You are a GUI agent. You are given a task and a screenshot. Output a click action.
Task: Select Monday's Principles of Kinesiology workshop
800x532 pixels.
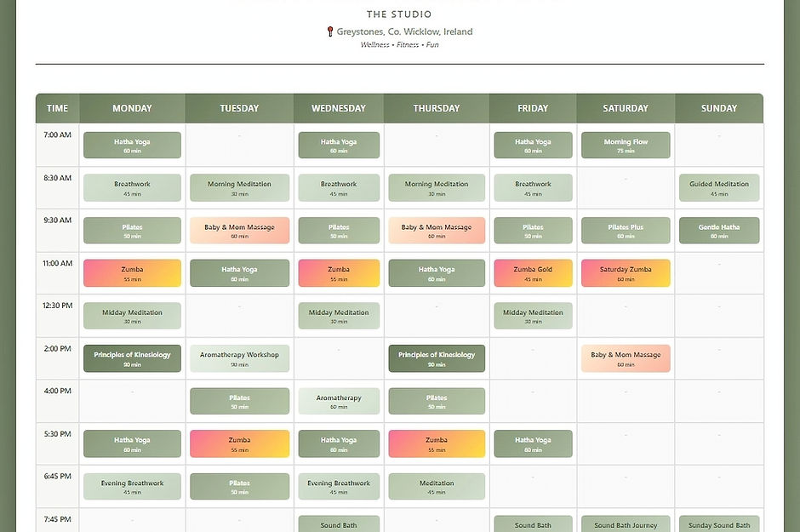coord(132,358)
